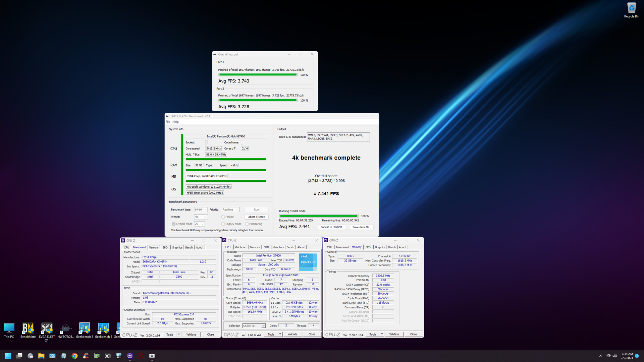644x362 pixels.
Task: Open the File menu in HWBOT x265
Action: pyautogui.click(x=168, y=122)
